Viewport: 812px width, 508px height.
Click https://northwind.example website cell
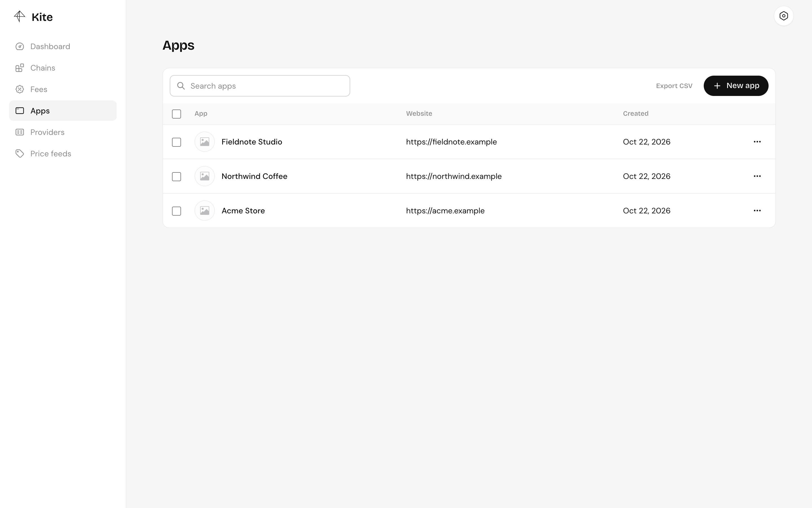(454, 176)
